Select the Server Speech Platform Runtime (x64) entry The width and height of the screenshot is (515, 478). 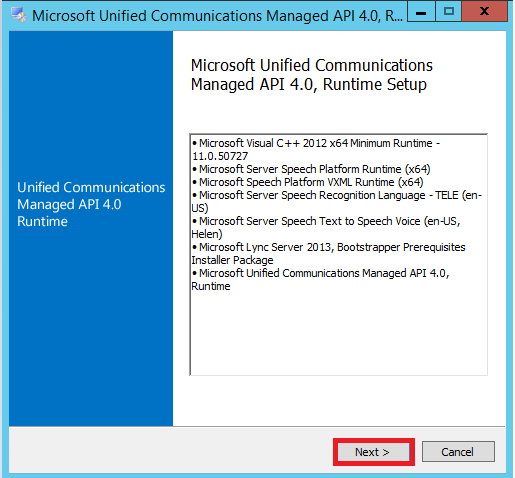[x=311, y=169]
